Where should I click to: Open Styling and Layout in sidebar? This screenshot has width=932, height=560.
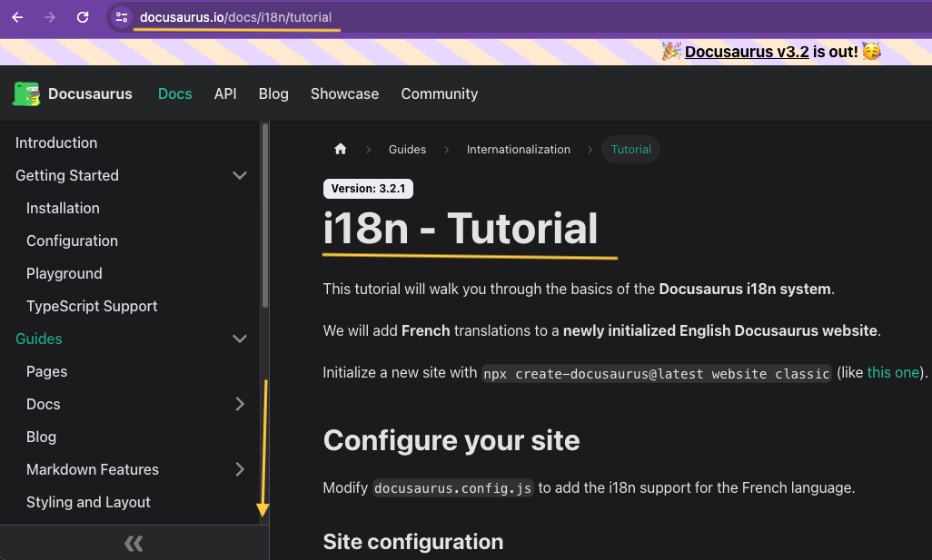pos(88,502)
